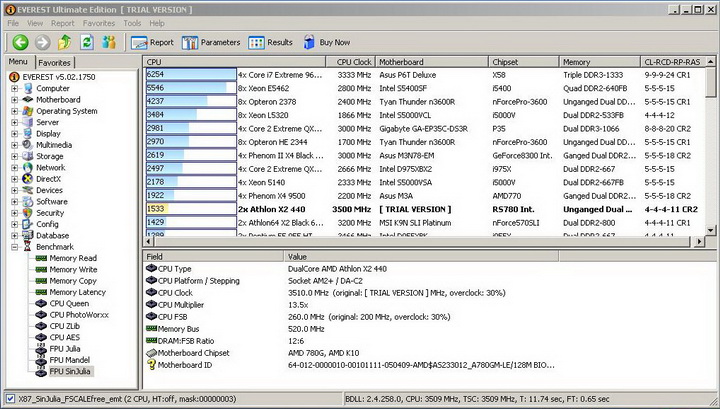720x409 pixels.
Task: Open the Tools menu
Action: (x=132, y=23)
